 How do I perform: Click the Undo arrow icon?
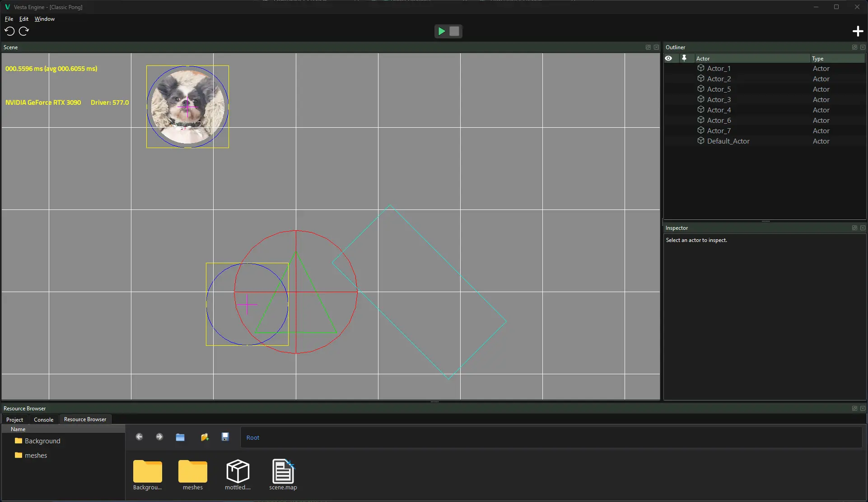9,31
